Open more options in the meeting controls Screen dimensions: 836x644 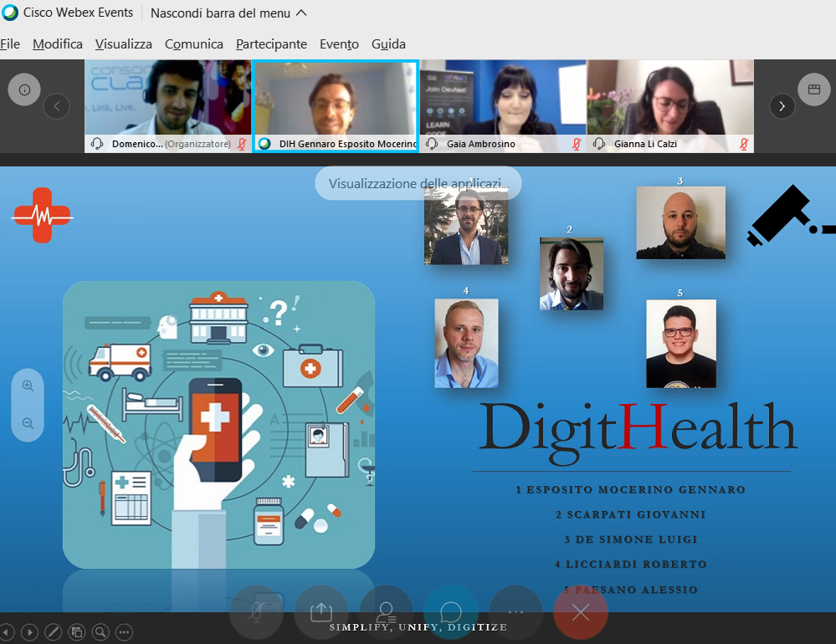(515, 612)
